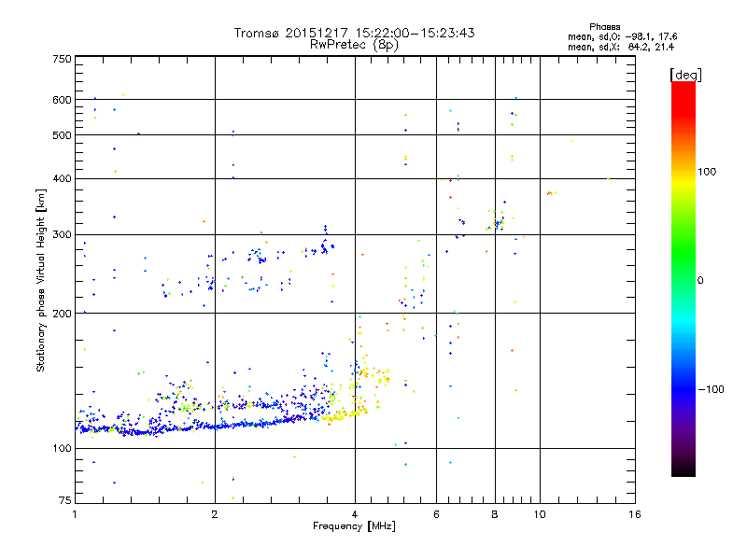Screen dimensions: 747x560
Task: Click the x-axis label '2'
Action: pyautogui.click(x=215, y=514)
